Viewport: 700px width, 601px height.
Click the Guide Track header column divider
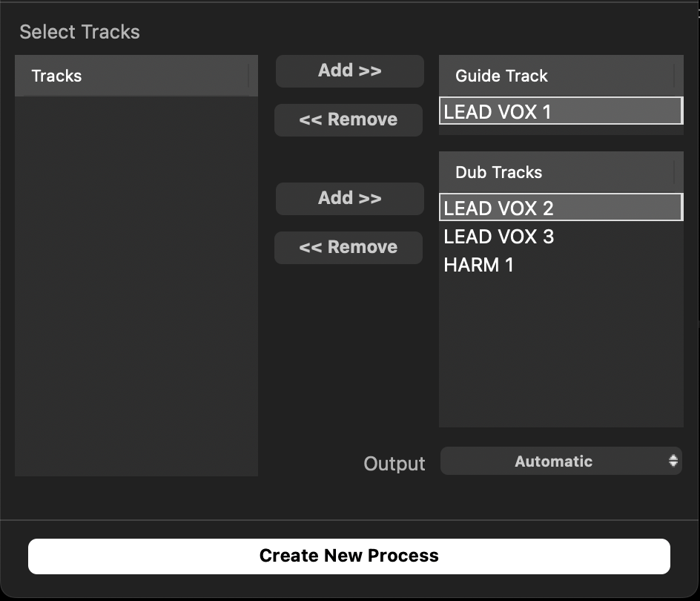coord(674,76)
